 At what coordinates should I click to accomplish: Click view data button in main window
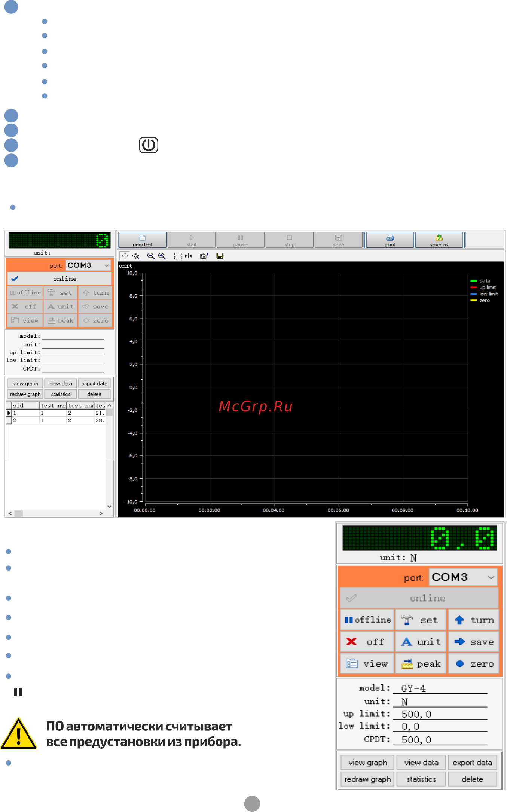pyautogui.click(x=61, y=384)
